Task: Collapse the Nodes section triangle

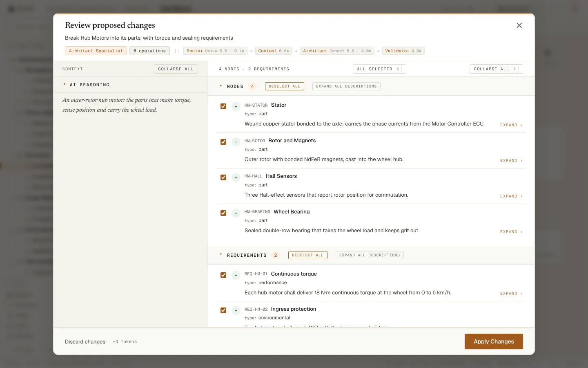Action: point(221,86)
